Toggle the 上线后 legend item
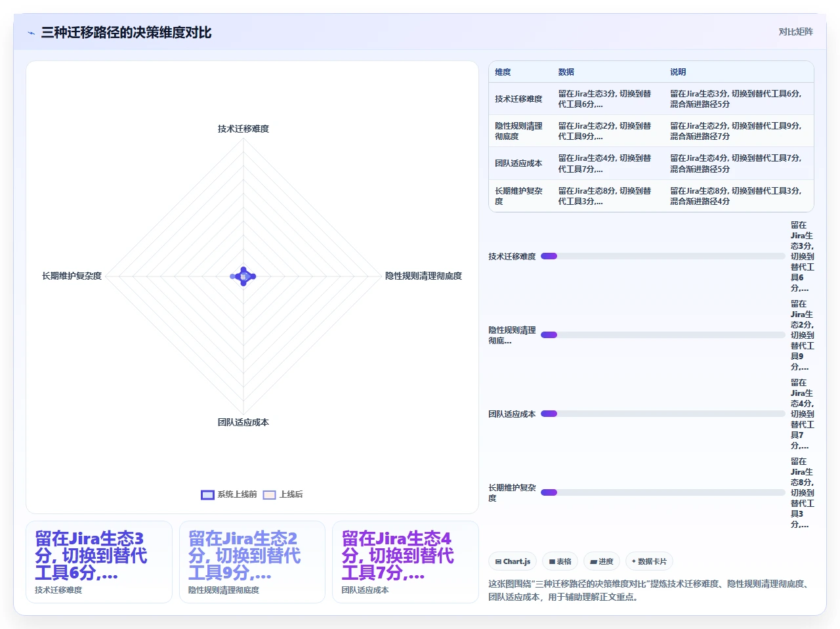This screenshot has width=840, height=629. click(283, 494)
